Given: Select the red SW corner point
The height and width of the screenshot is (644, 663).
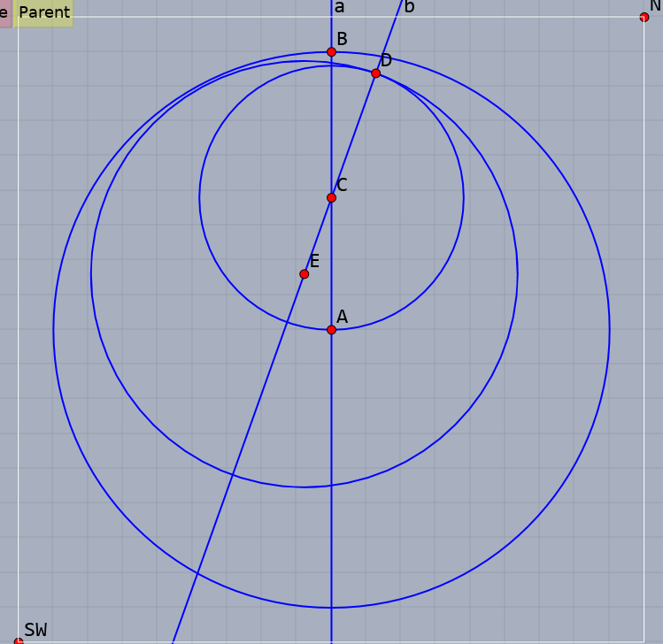Looking at the screenshot, I should click(x=19, y=641).
